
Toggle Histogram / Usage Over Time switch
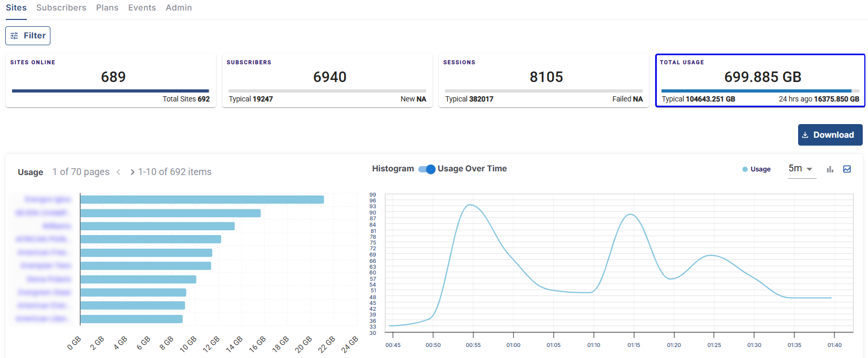[x=427, y=169]
